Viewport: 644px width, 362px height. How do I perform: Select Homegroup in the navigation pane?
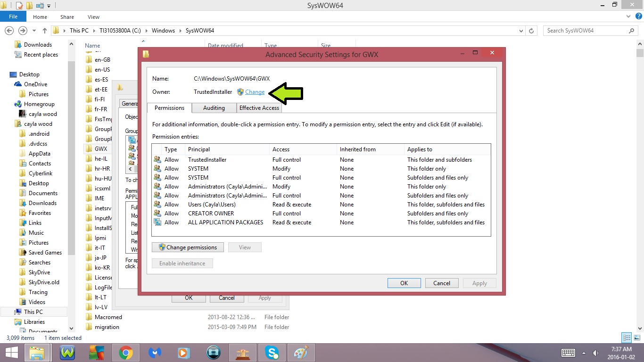[x=39, y=104]
